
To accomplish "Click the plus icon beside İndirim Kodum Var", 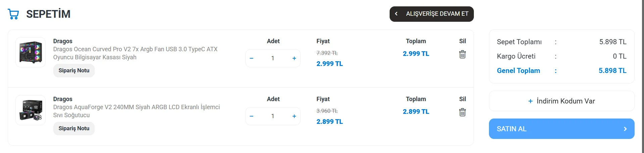I will [531, 101].
